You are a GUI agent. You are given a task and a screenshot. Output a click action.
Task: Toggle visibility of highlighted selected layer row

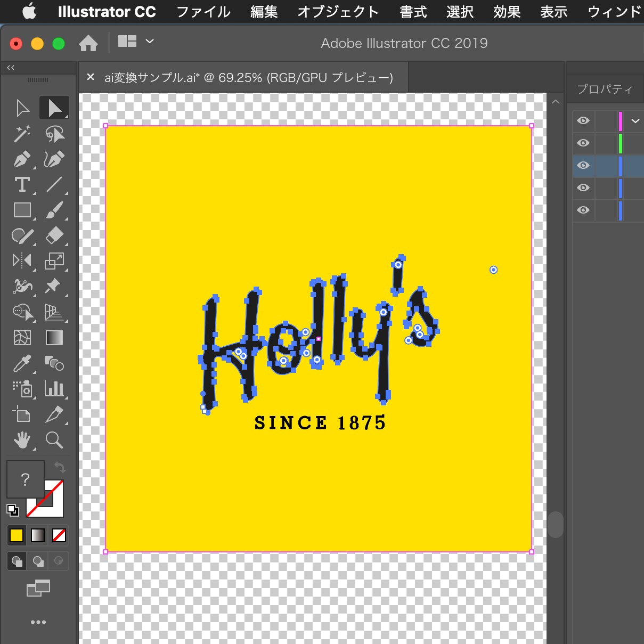pyautogui.click(x=583, y=165)
